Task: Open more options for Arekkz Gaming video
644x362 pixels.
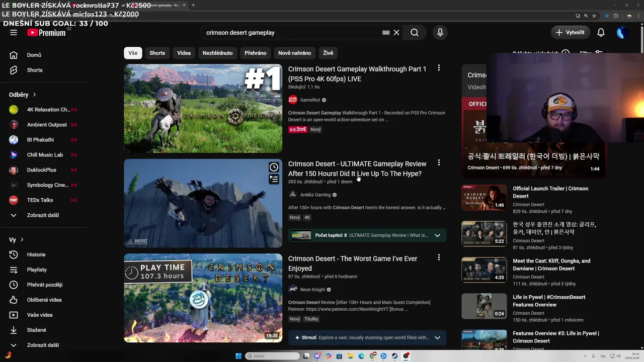Action: click(x=439, y=162)
